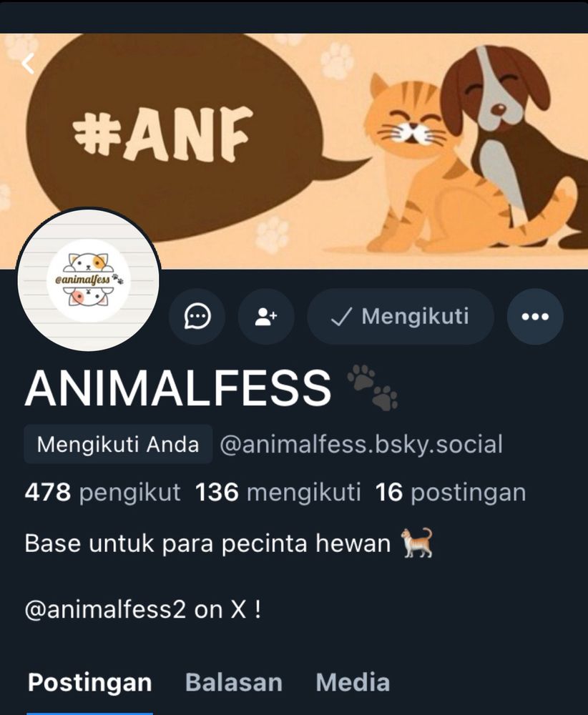588x715 pixels.
Task: Toggle the Mengikuti following button
Action: [x=401, y=317]
